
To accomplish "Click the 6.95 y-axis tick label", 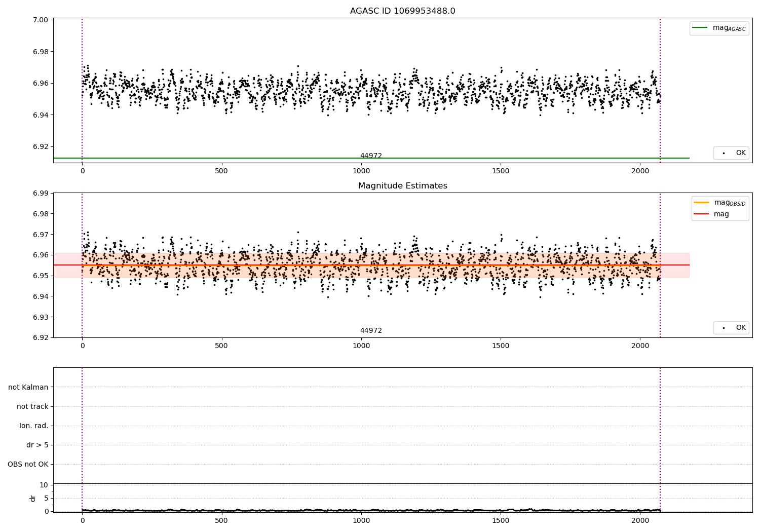I will pos(41,276).
